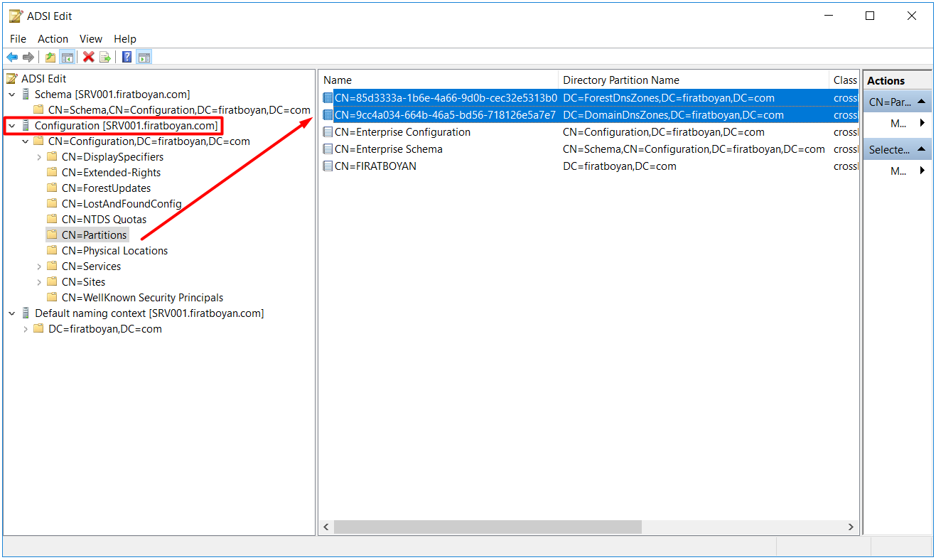Image resolution: width=936 pixels, height=560 pixels.
Task: Sort by the Name column header
Action: [x=439, y=80]
